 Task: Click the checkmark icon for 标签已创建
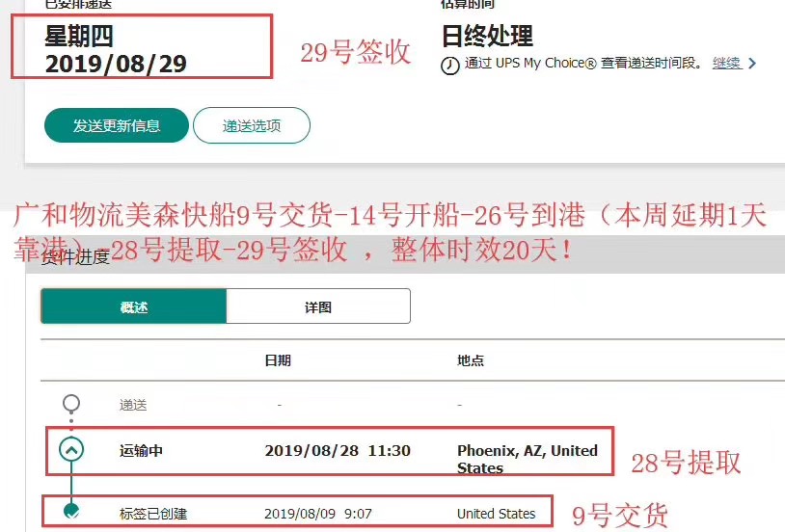point(71,513)
